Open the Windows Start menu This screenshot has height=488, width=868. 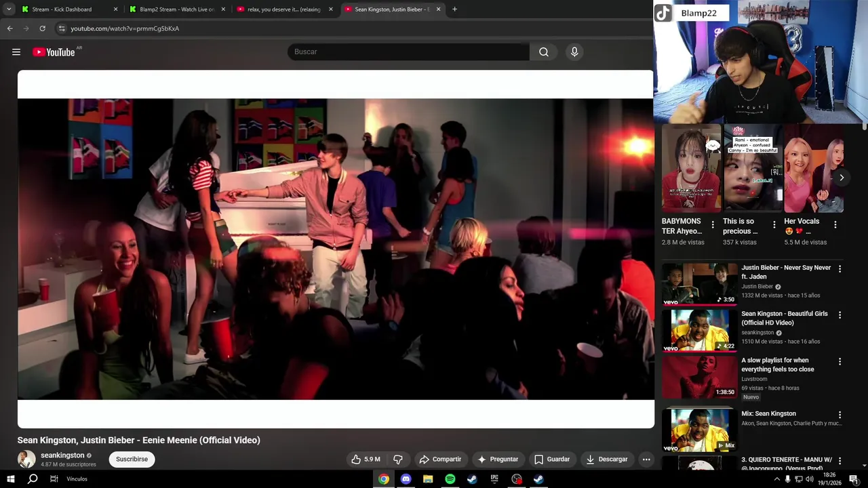click(x=10, y=479)
